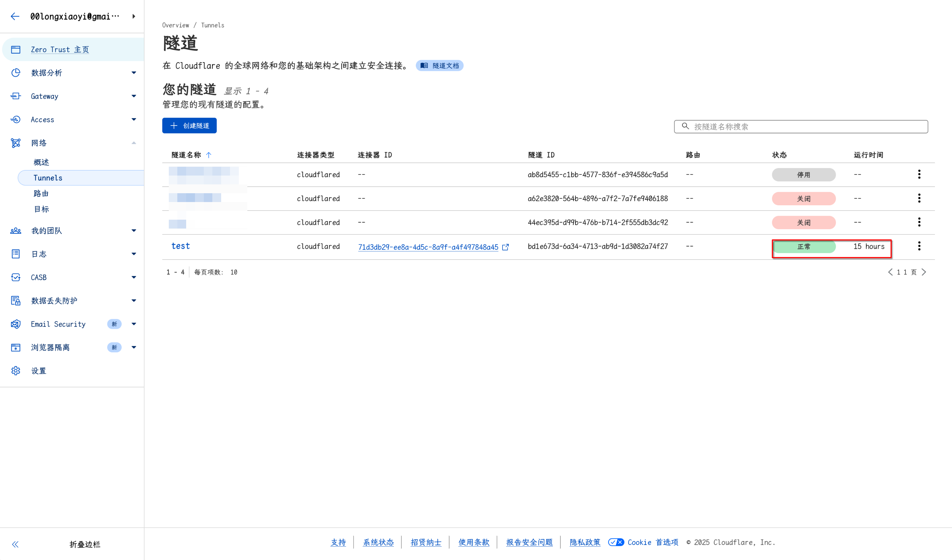Open Zero Trust 主页 link
Viewport: 952px width, 560px height.
(x=60, y=49)
